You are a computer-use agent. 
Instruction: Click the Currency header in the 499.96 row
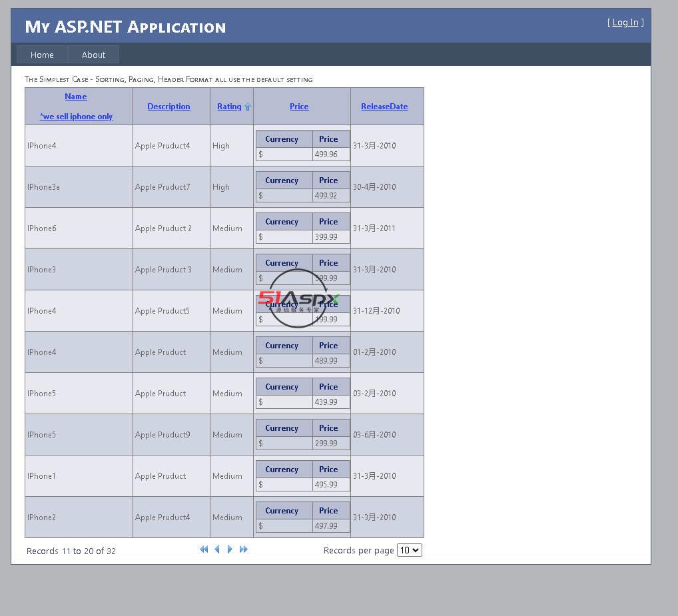point(282,139)
